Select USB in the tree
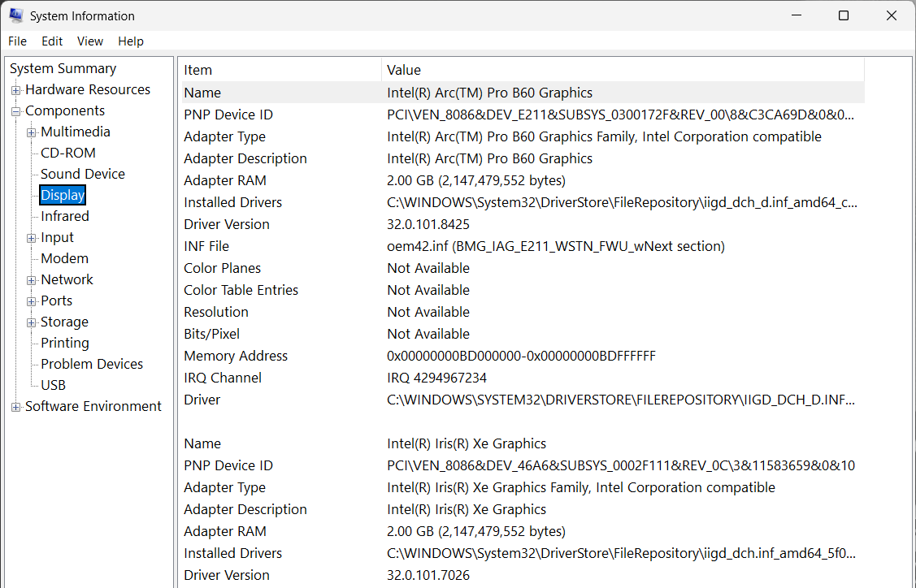This screenshot has width=916, height=588. 53,385
